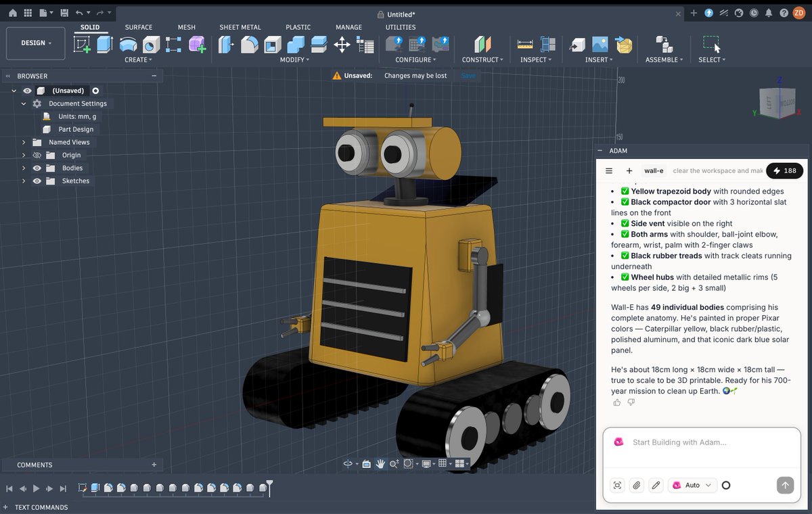Open the wall-e chat tab
The image size is (812, 514).
pos(654,171)
